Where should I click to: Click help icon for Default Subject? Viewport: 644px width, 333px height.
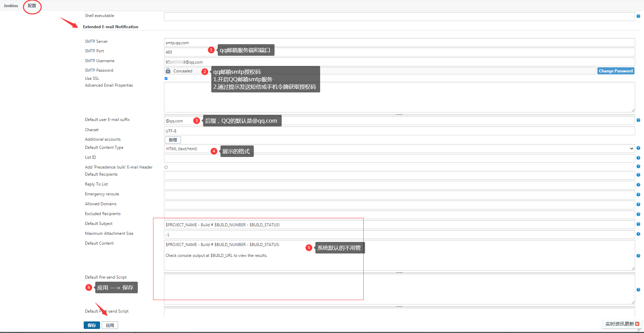click(638, 224)
